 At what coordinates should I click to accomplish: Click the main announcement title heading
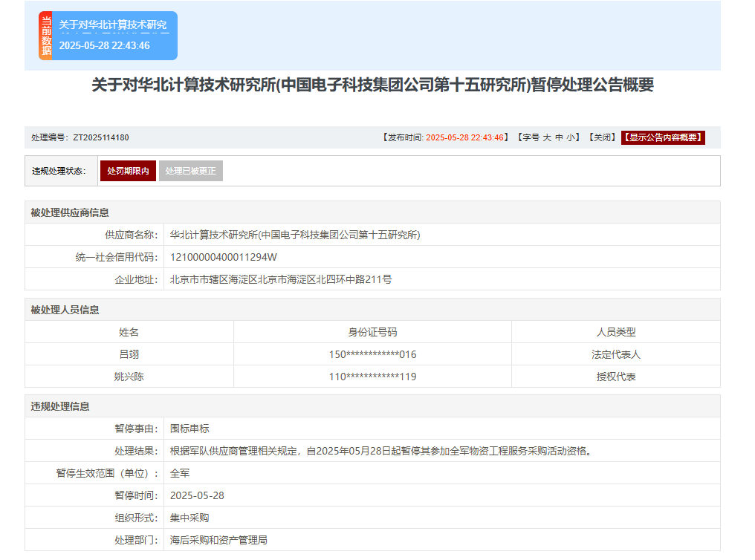pos(373,85)
